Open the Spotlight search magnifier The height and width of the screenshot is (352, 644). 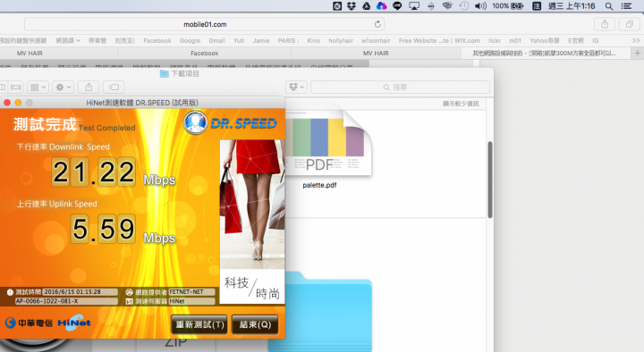609,6
